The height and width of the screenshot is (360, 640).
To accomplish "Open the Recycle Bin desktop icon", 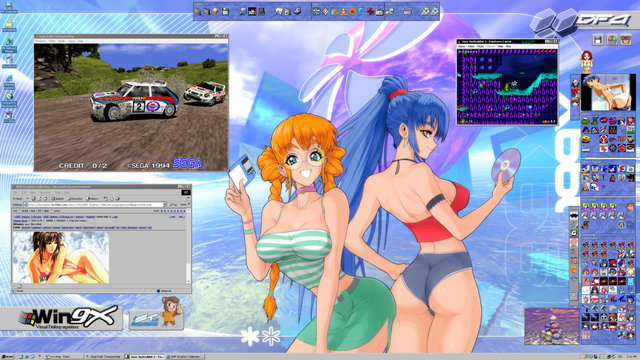I will coord(9,62).
